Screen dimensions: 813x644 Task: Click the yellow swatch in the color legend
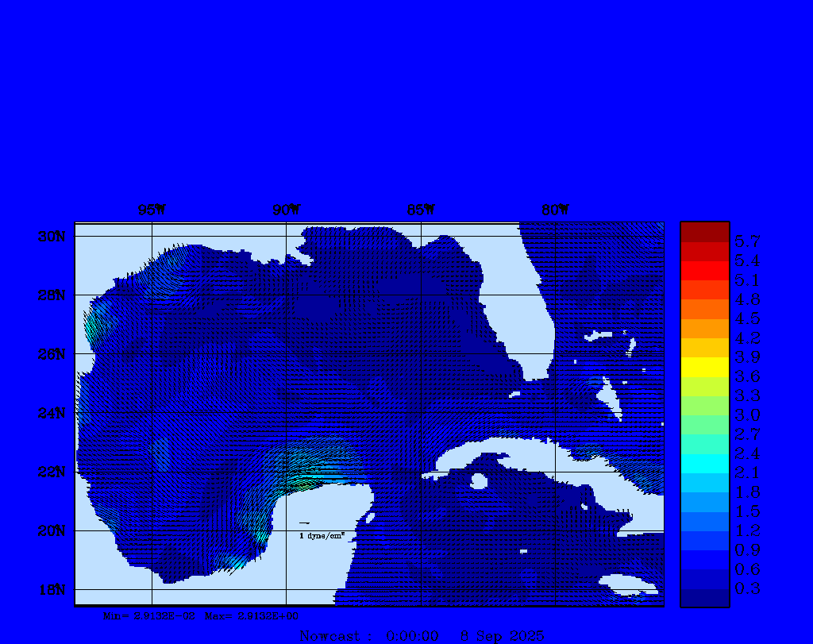pos(704,367)
